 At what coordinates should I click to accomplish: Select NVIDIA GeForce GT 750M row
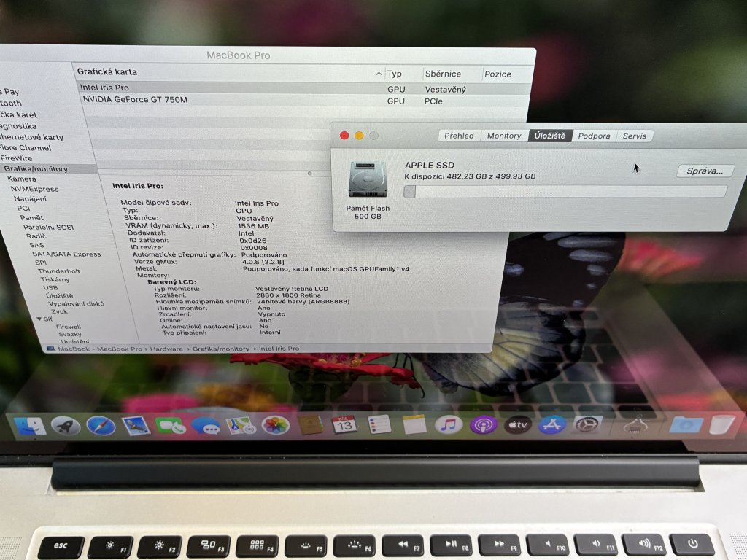(x=304, y=100)
